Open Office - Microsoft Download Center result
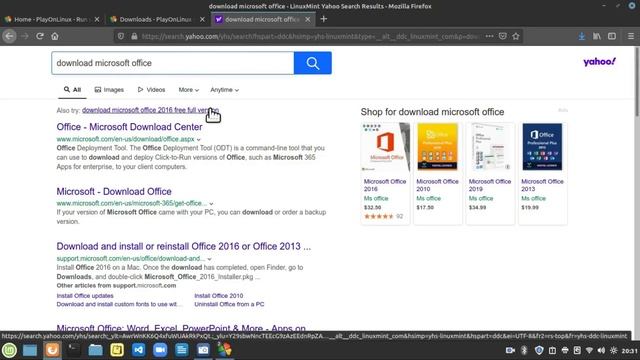This screenshot has width=640, height=360. click(x=129, y=127)
